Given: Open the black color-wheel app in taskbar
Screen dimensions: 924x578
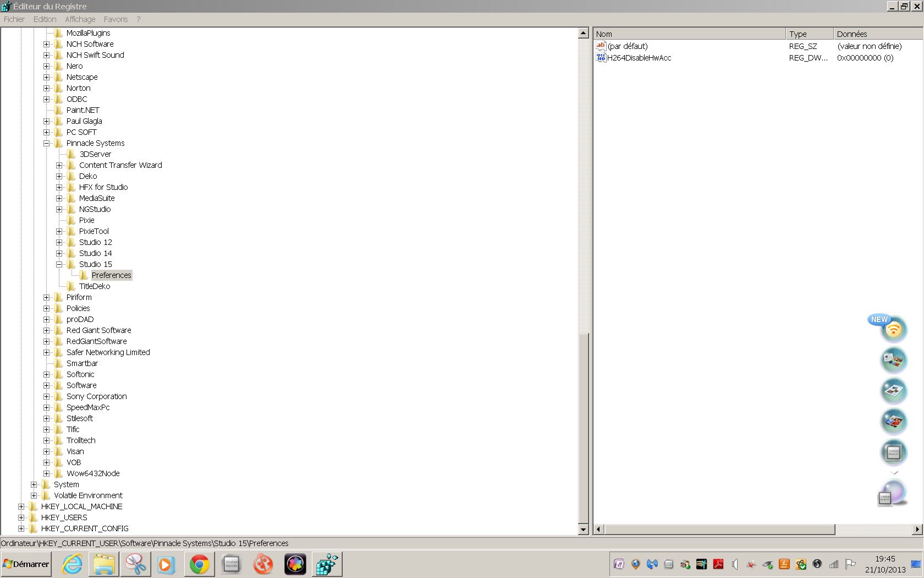Looking at the screenshot, I should tap(295, 564).
